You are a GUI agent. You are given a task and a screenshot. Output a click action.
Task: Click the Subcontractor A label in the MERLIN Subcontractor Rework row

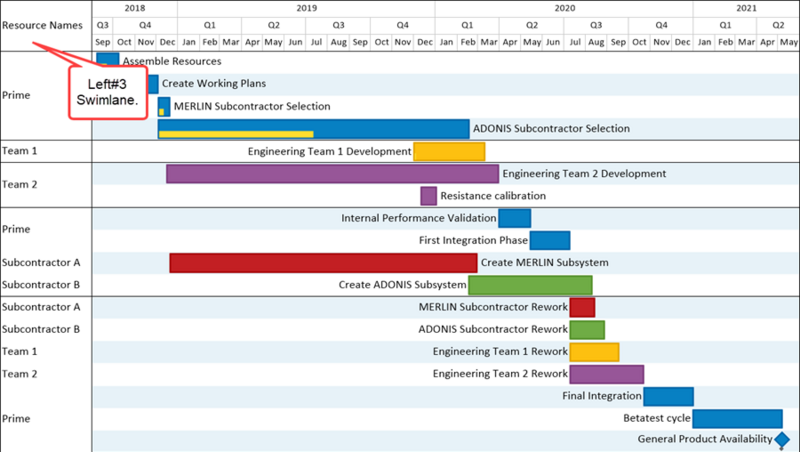[x=41, y=307]
